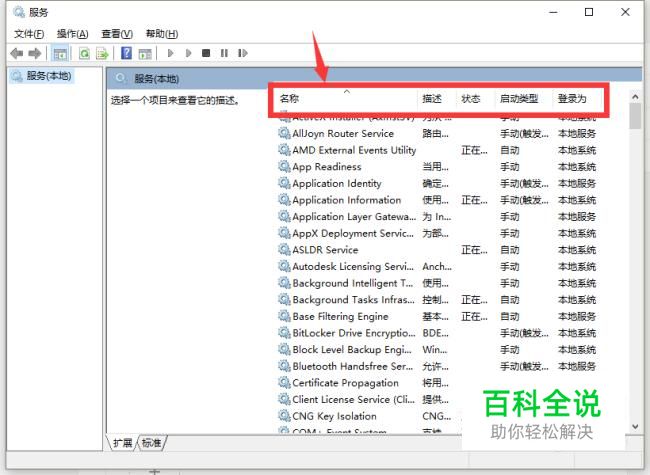Click gear icon beside Base Filtering Engine
Image resolution: width=650 pixels, height=475 pixels.
(x=284, y=316)
